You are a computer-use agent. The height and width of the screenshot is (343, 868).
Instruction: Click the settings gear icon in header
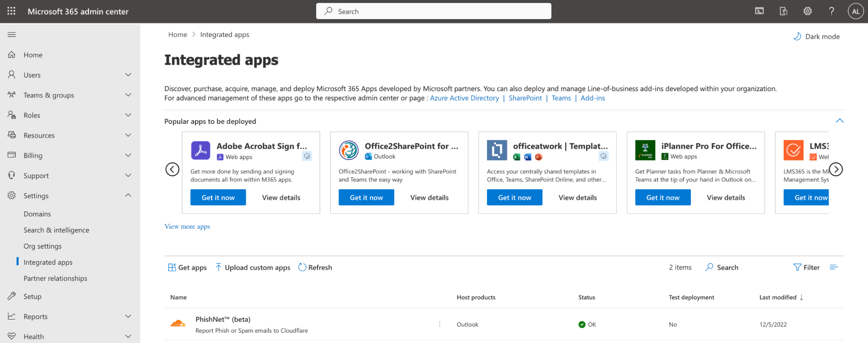click(807, 11)
